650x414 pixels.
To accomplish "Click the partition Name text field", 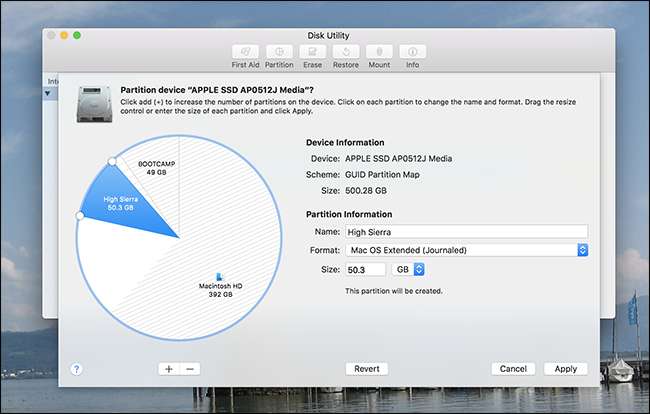I will click(465, 231).
